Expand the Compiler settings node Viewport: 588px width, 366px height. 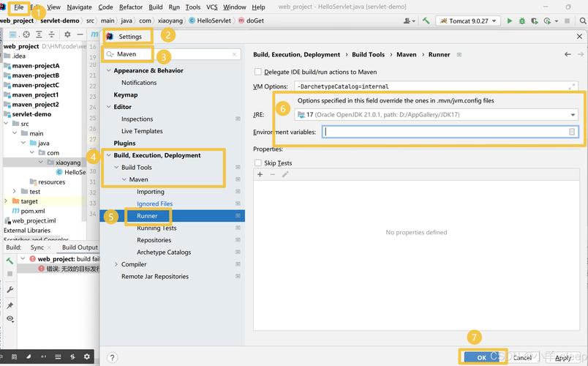point(116,264)
